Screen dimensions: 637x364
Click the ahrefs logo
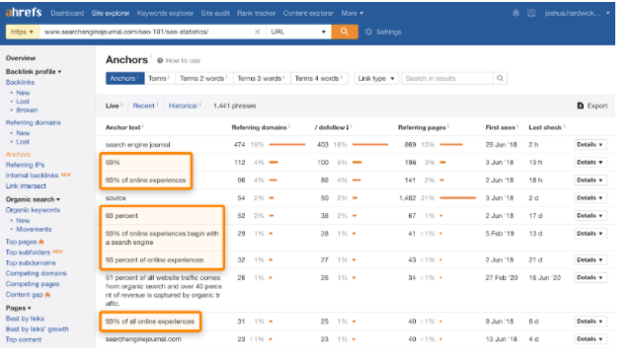point(24,13)
